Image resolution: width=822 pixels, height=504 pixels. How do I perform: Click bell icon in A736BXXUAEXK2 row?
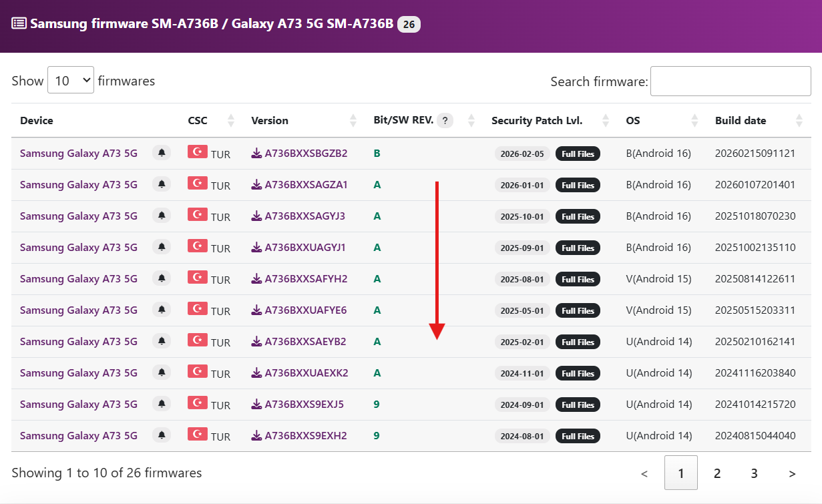(x=162, y=372)
